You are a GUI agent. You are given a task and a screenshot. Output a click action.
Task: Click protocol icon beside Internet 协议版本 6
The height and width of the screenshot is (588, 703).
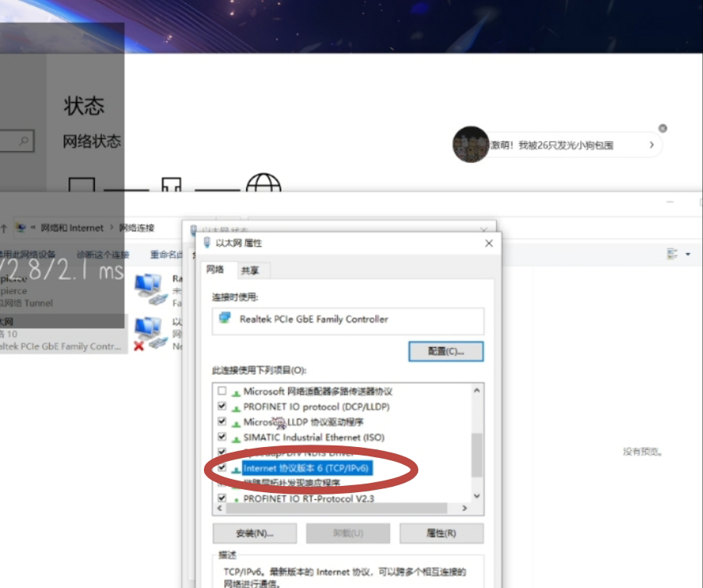click(x=236, y=470)
